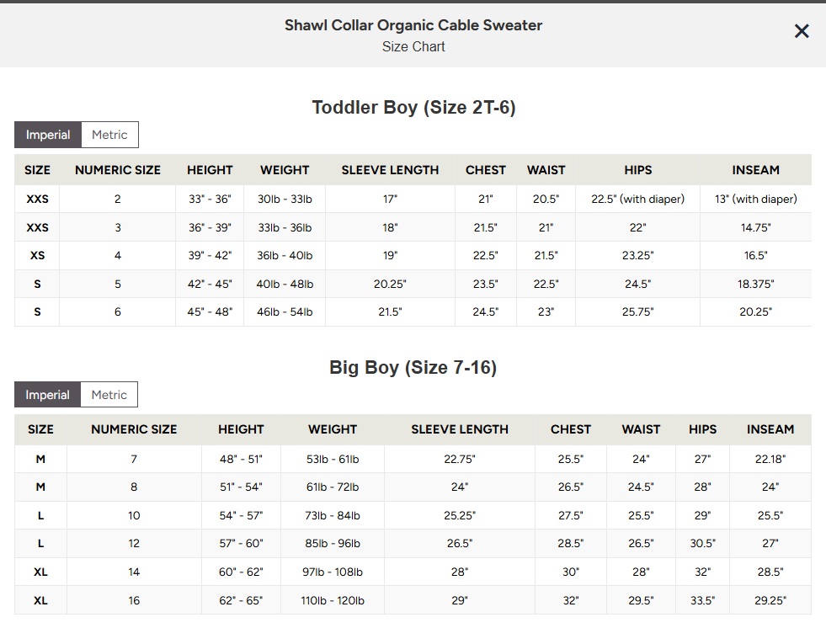This screenshot has height=644, width=826.
Task: Close the size chart dialog
Action: pyautogui.click(x=802, y=32)
